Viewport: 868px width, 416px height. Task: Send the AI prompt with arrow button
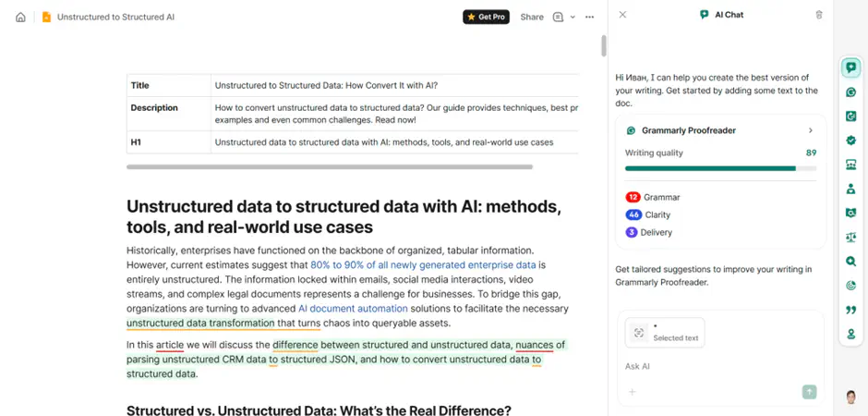coord(809,392)
